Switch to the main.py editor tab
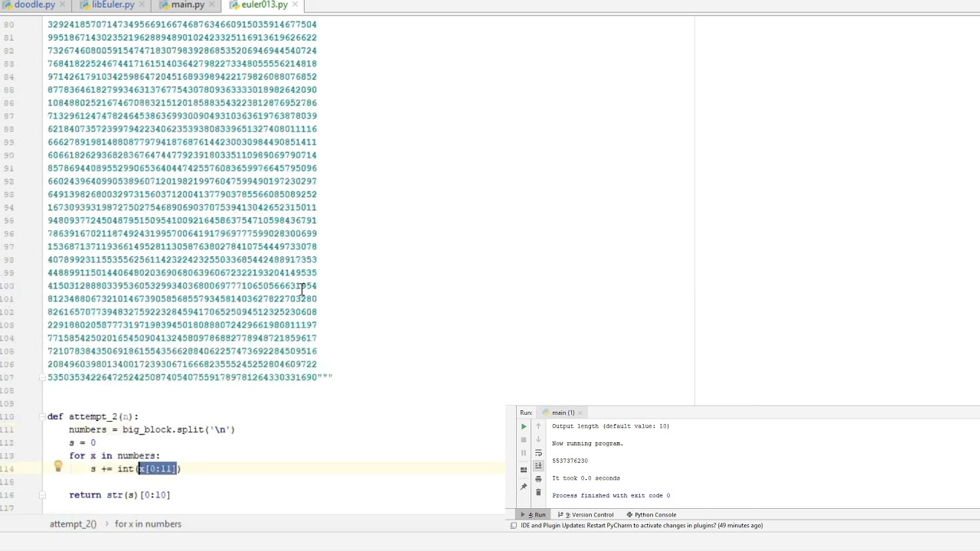Screen dimensions: 980x551 pyautogui.click(x=188, y=5)
